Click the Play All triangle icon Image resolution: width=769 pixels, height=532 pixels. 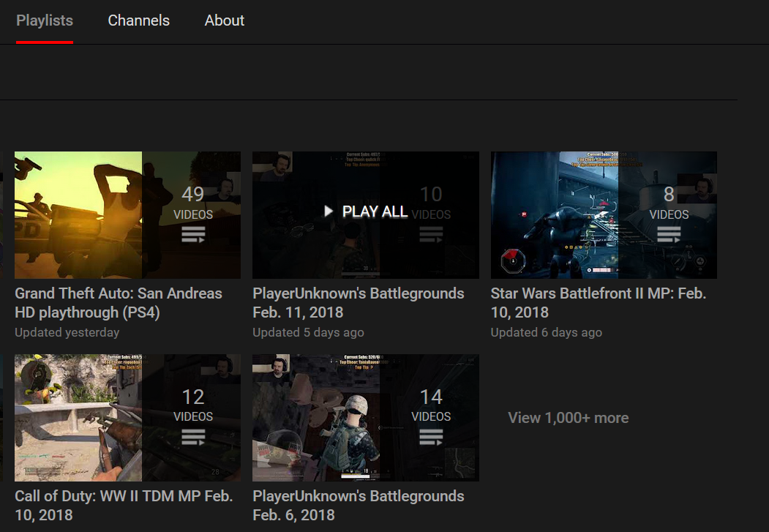(329, 211)
